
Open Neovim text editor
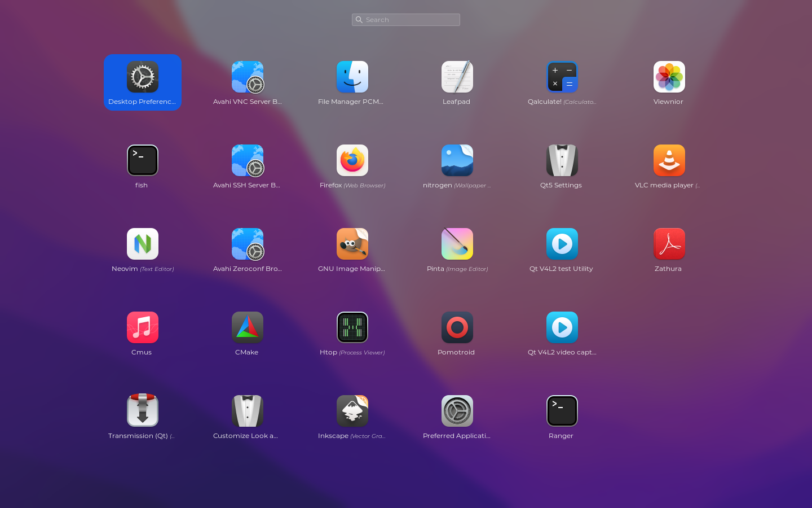point(143,244)
